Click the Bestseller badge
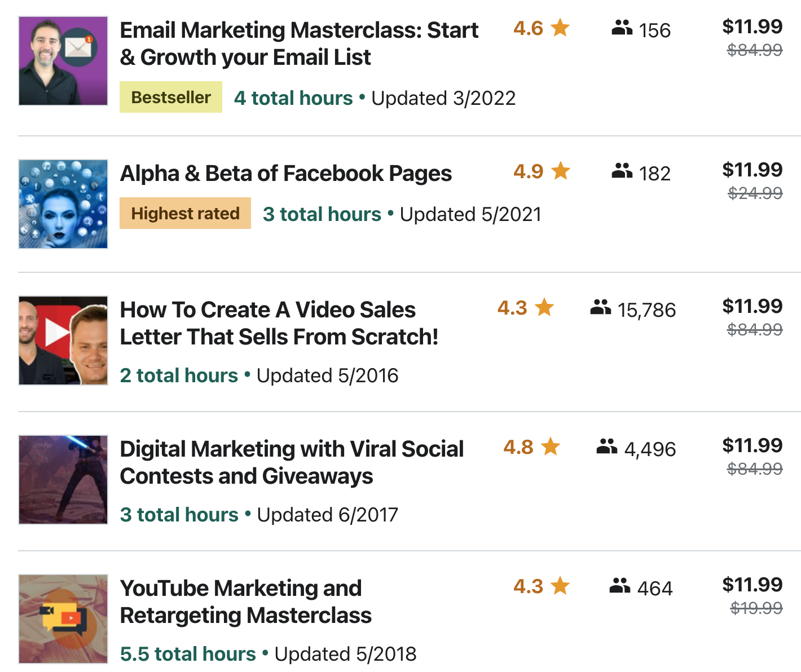801x672 pixels. click(171, 97)
